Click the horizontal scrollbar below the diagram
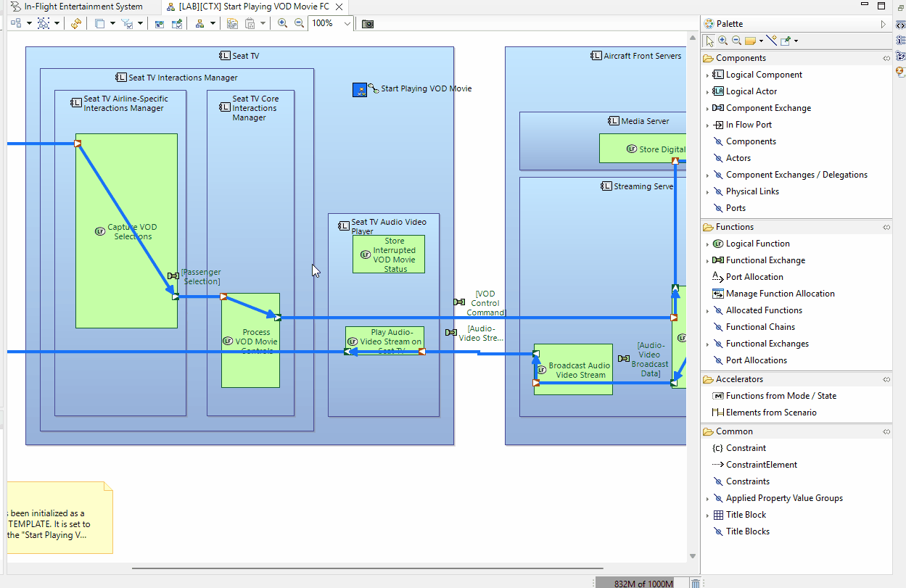Screen dimensions: 906x588 click(x=366, y=568)
